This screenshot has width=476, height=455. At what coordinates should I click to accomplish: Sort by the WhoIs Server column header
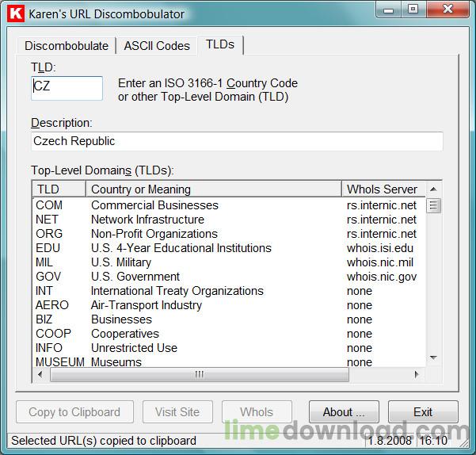(x=383, y=189)
